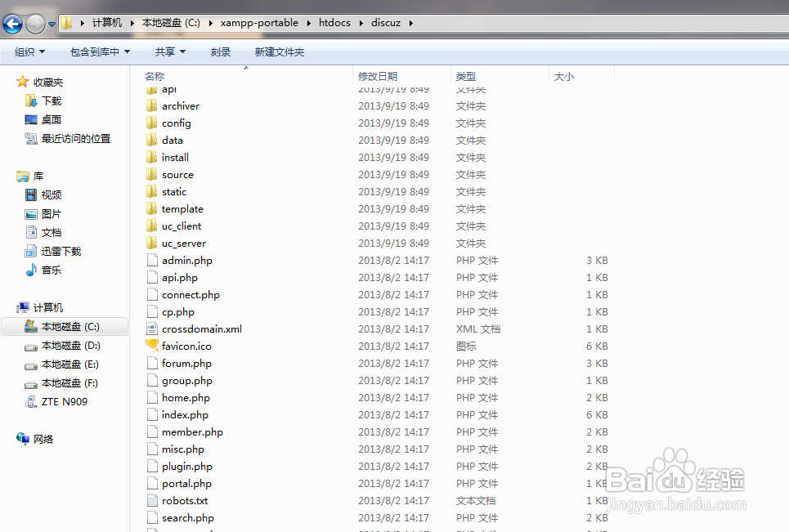789x532 pixels.
Task: Open the 组织 menu
Action: (x=29, y=51)
